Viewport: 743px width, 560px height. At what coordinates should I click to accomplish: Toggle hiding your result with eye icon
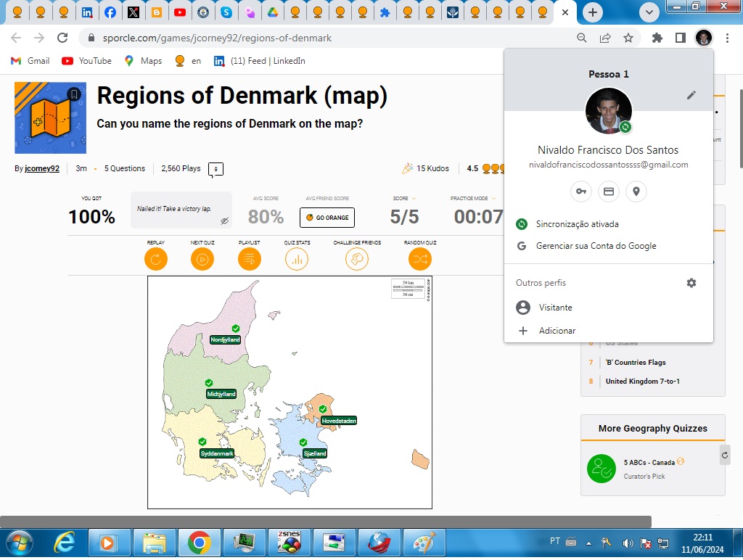click(223, 220)
